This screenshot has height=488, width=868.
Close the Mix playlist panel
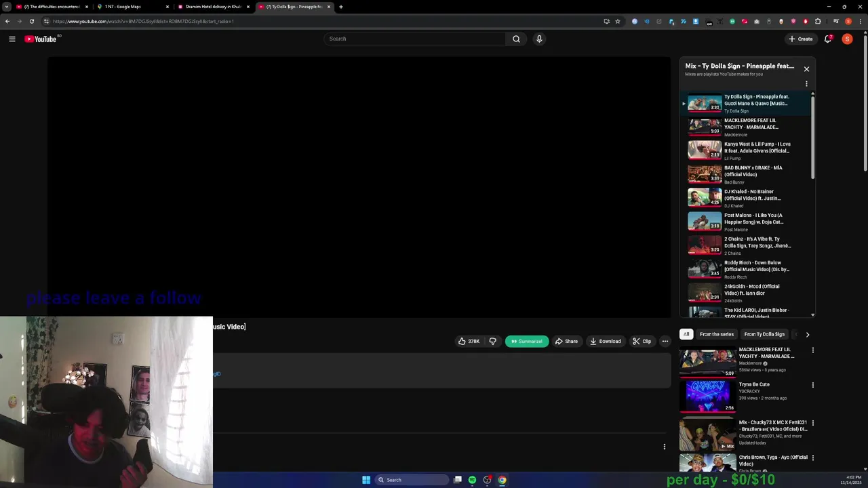point(806,69)
